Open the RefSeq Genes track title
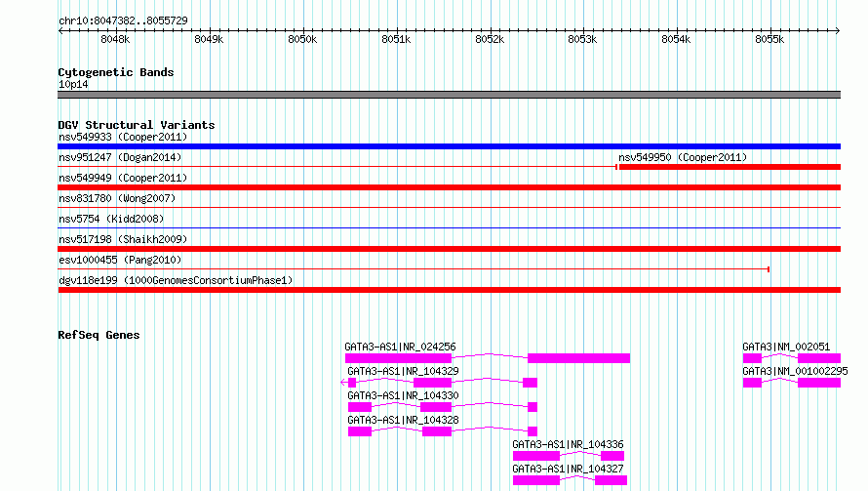The height and width of the screenshot is (491, 868). pyautogui.click(x=99, y=335)
